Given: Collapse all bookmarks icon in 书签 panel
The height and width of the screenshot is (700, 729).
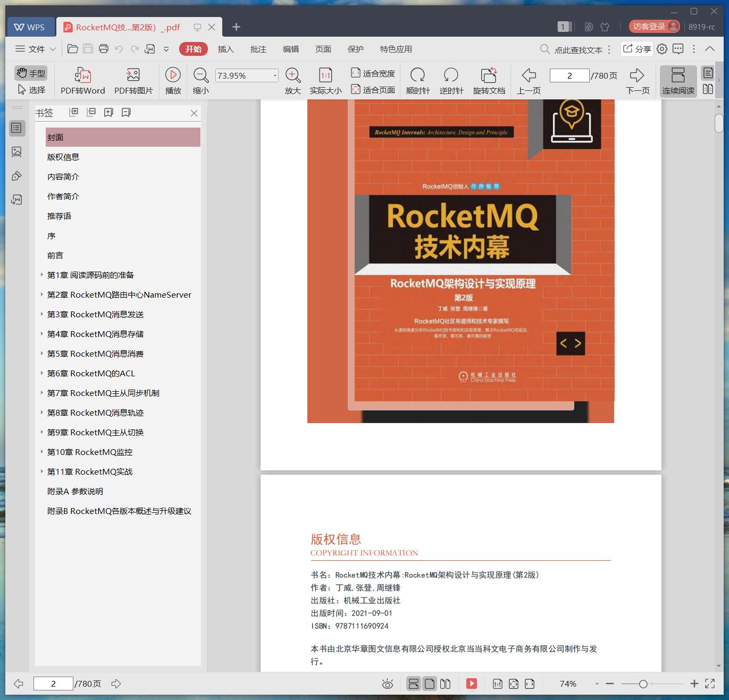Looking at the screenshot, I should pyautogui.click(x=91, y=112).
